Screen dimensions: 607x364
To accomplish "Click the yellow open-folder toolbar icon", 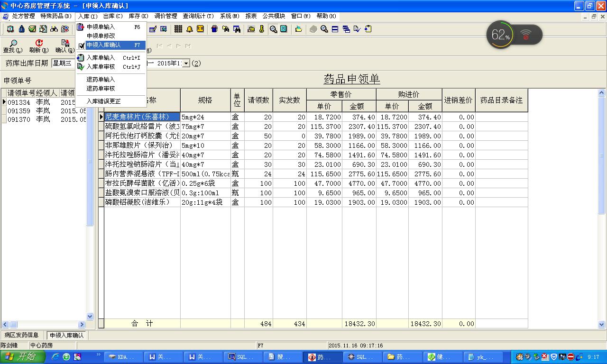I will [298, 29].
